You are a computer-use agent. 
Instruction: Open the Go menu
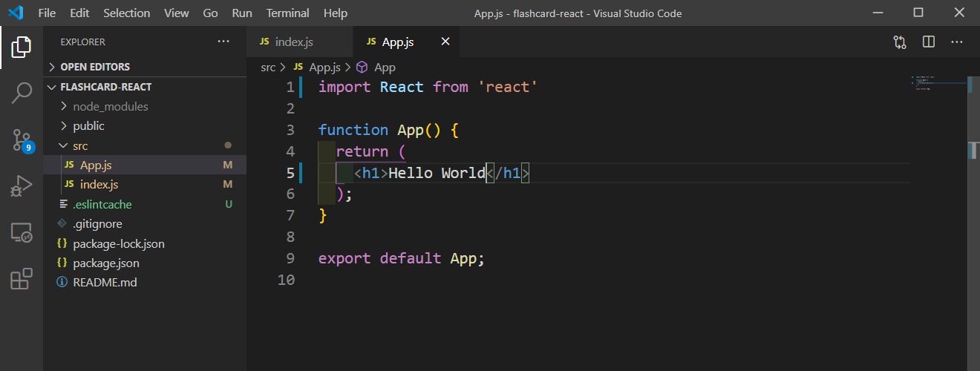211,13
